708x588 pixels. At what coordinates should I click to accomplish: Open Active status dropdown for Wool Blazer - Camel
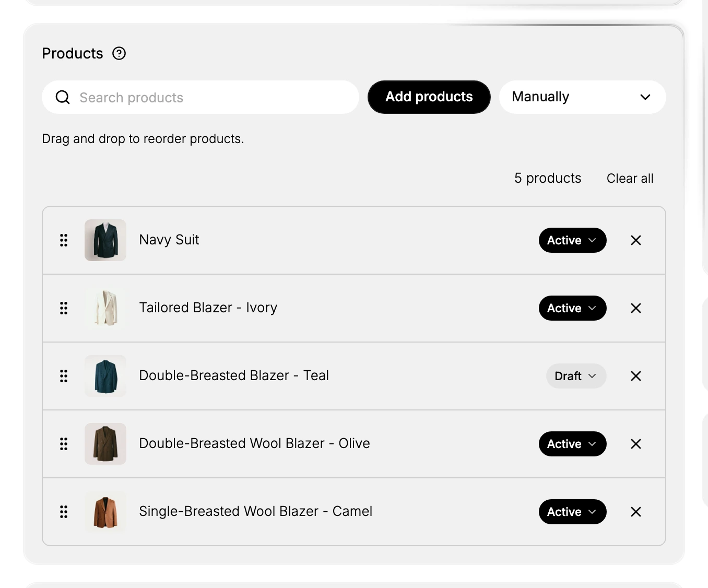click(x=573, y=512)
